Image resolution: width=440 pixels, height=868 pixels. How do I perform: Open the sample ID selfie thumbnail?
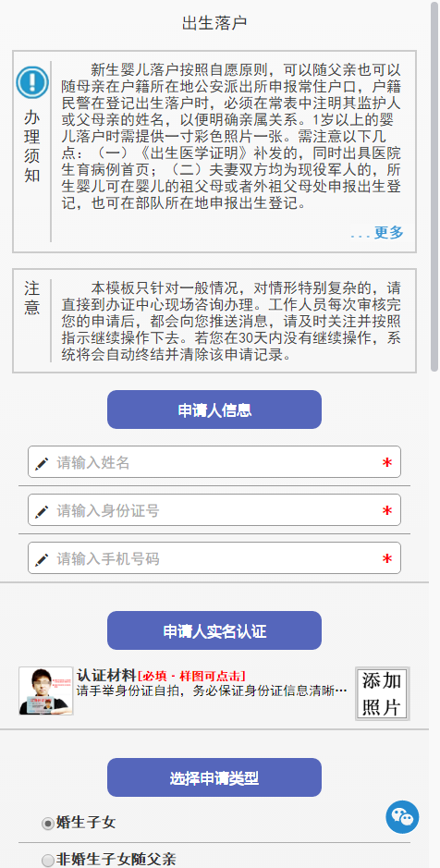coord(46,691)
